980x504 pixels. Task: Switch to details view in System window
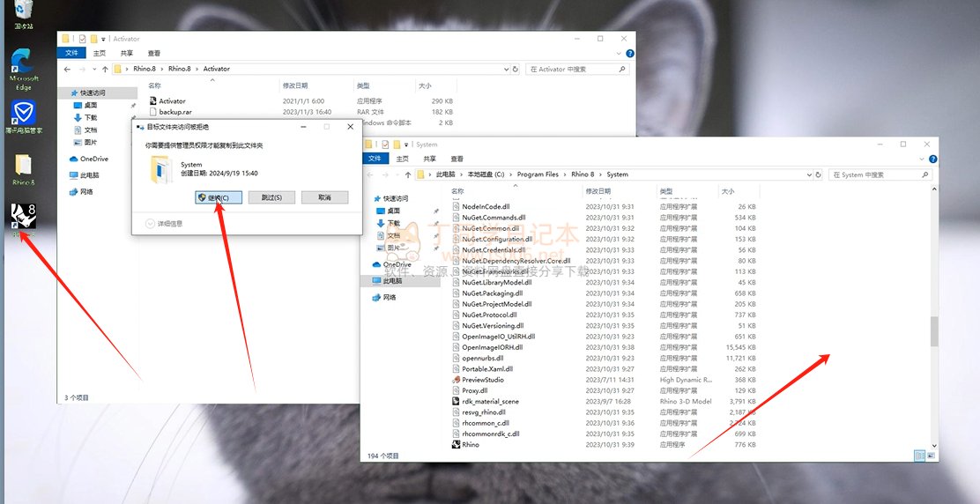click(919, 456)
